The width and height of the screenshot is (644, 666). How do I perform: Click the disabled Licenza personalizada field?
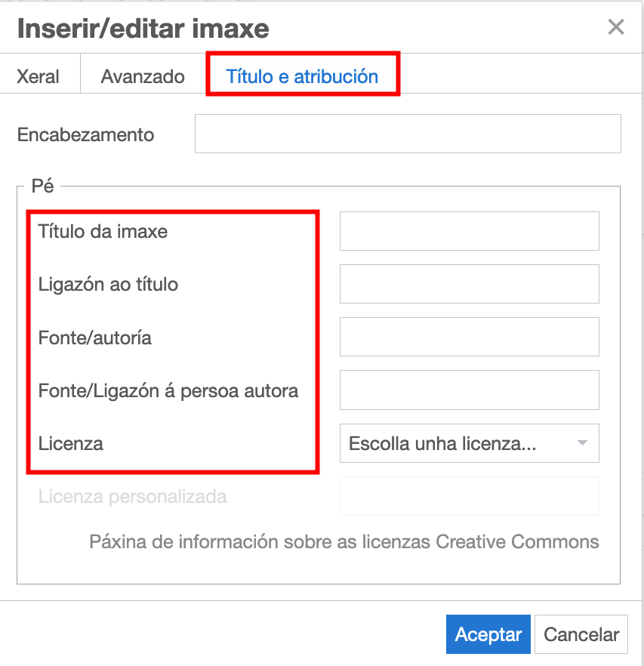tap(469, 496)
